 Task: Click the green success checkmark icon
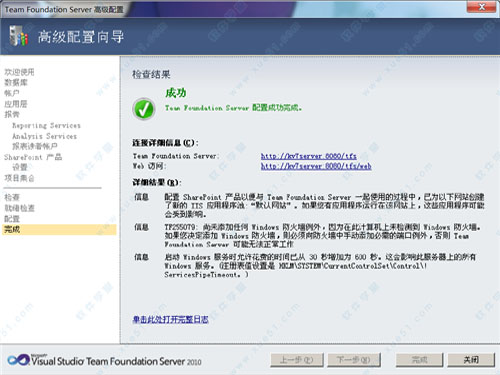pyautogui.click(x=144, y=109)
